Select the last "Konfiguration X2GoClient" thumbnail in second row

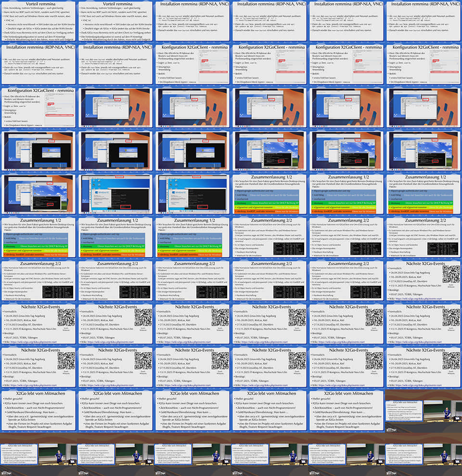click(423, 64)
